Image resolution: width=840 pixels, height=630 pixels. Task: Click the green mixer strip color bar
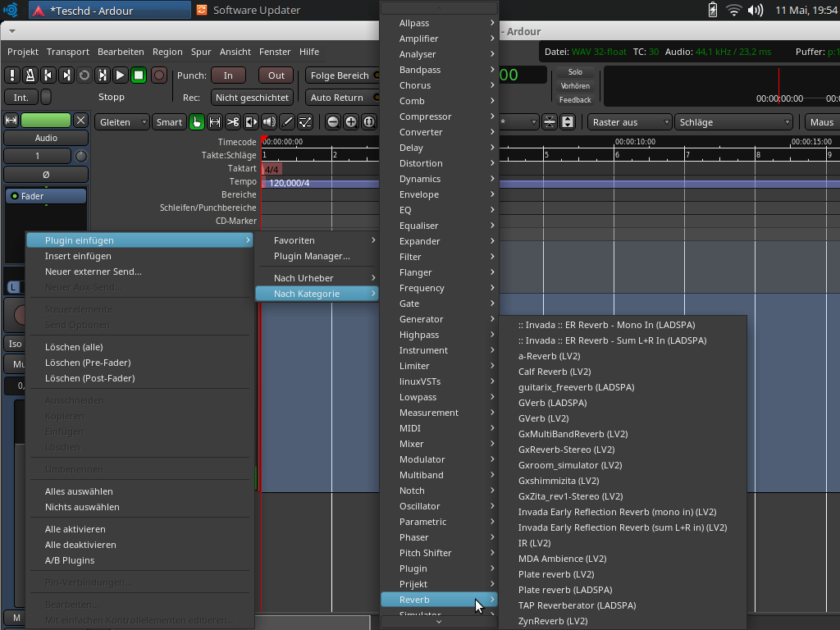[x=46, y=121]
